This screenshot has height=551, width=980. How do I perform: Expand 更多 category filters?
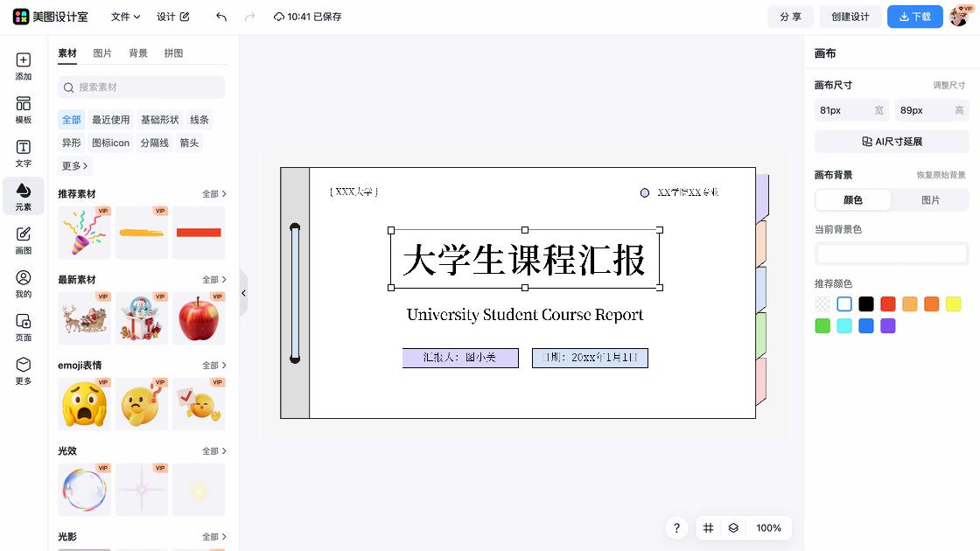pyautogui.click(x=74, y=166)
